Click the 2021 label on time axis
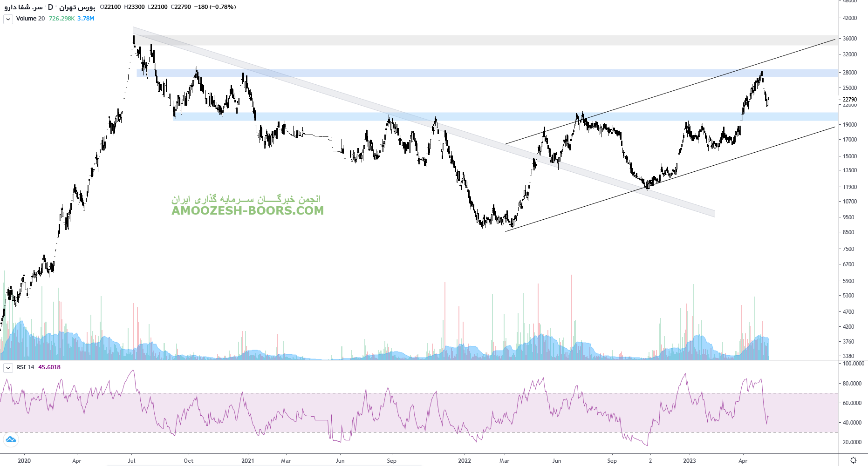Viewport: 868px width, 466px height. 248,461
